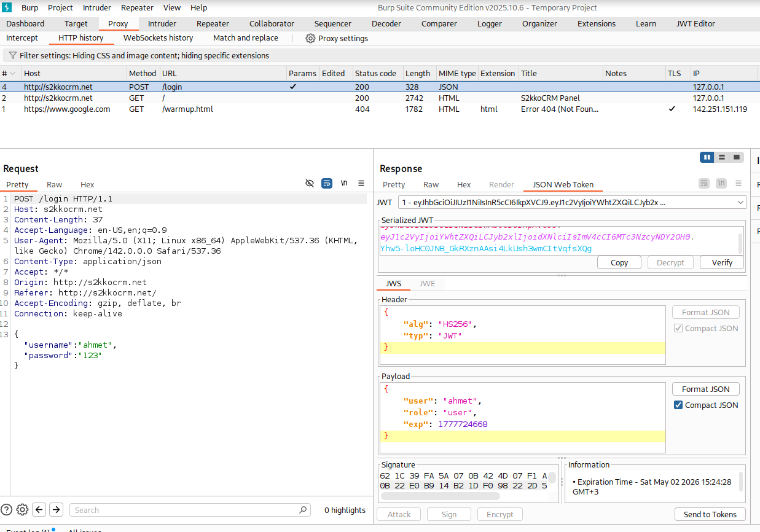Open the Repeater menu

(137, 7)
